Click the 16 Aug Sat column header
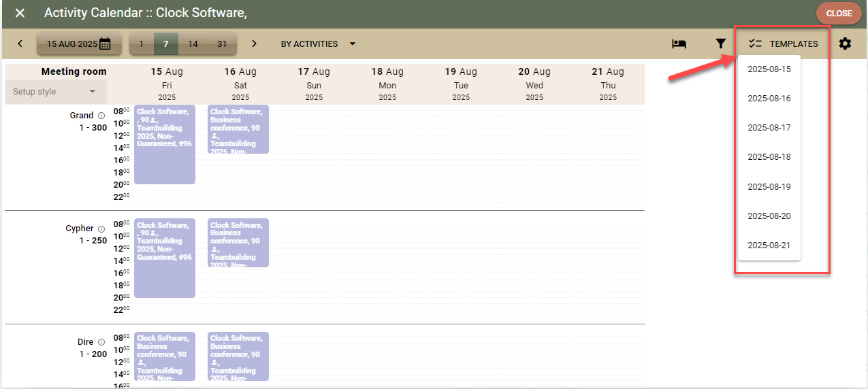The height and width of the screenshot is (389, 868). coord(240,84)
